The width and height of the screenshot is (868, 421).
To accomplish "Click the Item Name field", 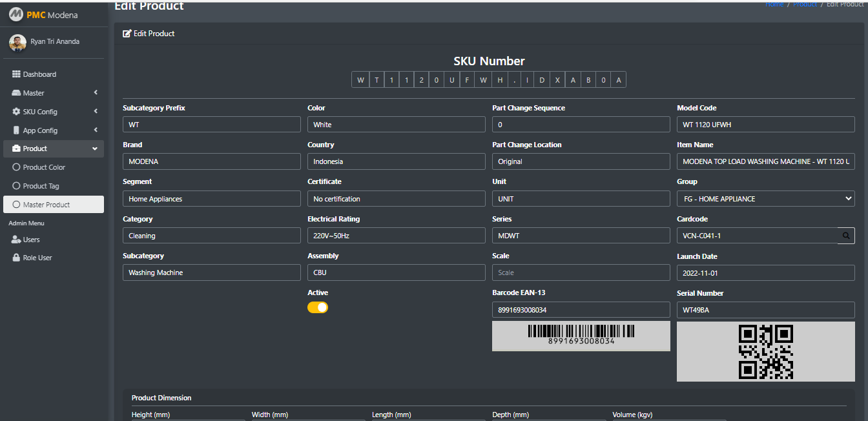I will (766, 161).
